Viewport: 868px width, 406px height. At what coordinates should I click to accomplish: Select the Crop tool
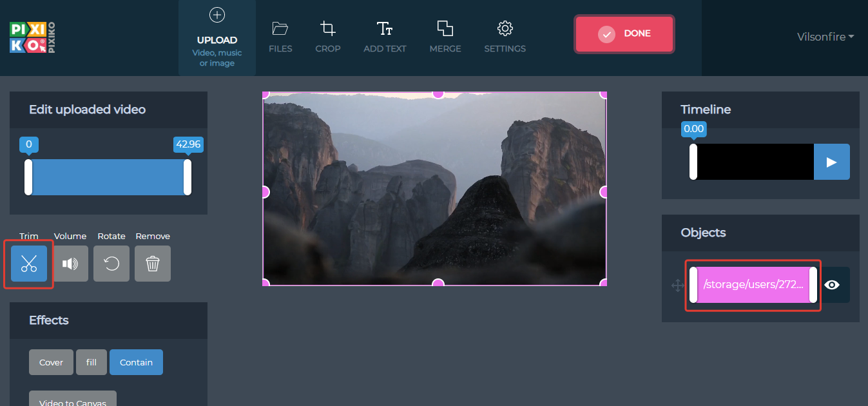pos(328,37)
